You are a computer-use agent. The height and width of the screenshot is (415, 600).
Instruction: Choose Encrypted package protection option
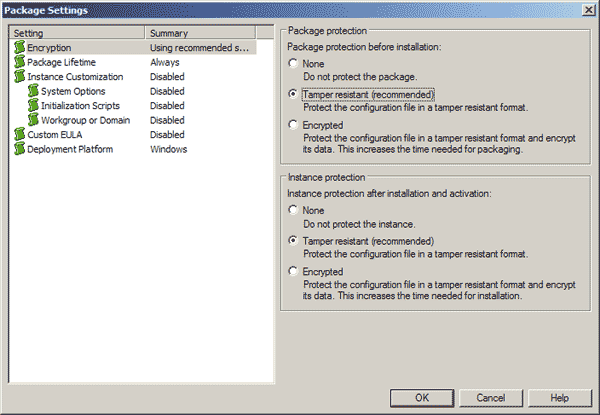[292, 125]
